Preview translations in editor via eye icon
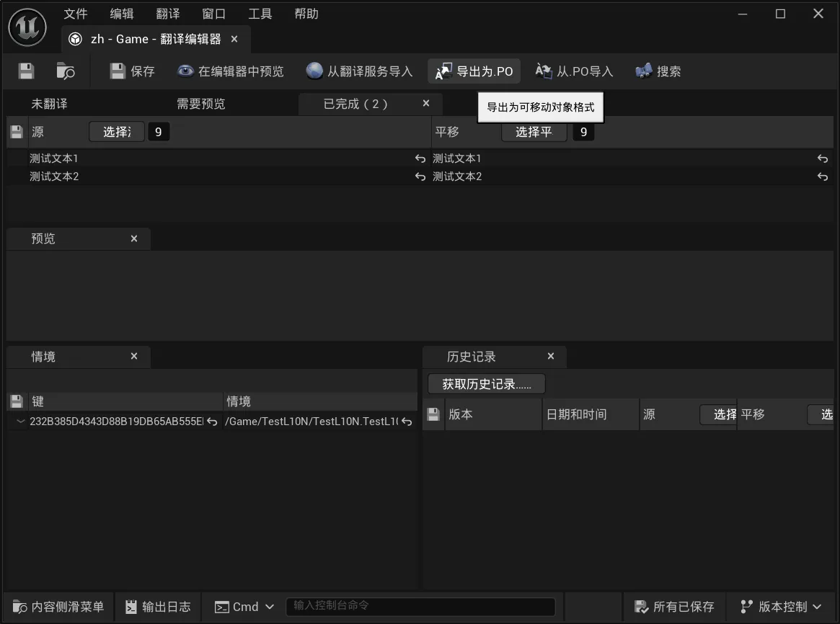This screenshot has height=624, width=840. point(229,71)
